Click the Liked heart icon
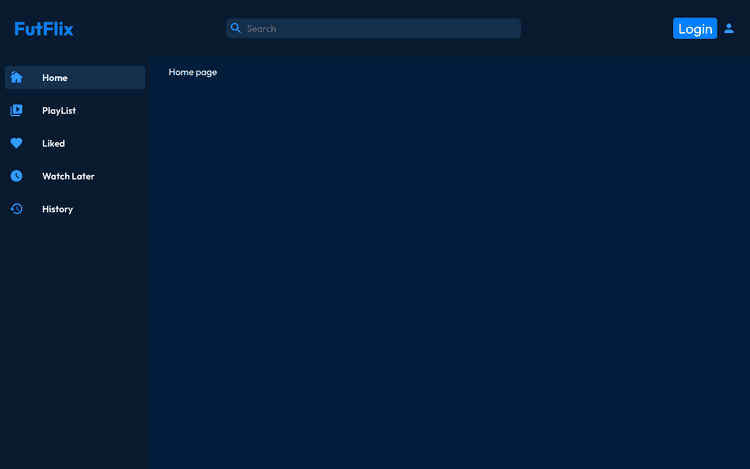Viewport: 750px width, 469px height. point(16,143)
